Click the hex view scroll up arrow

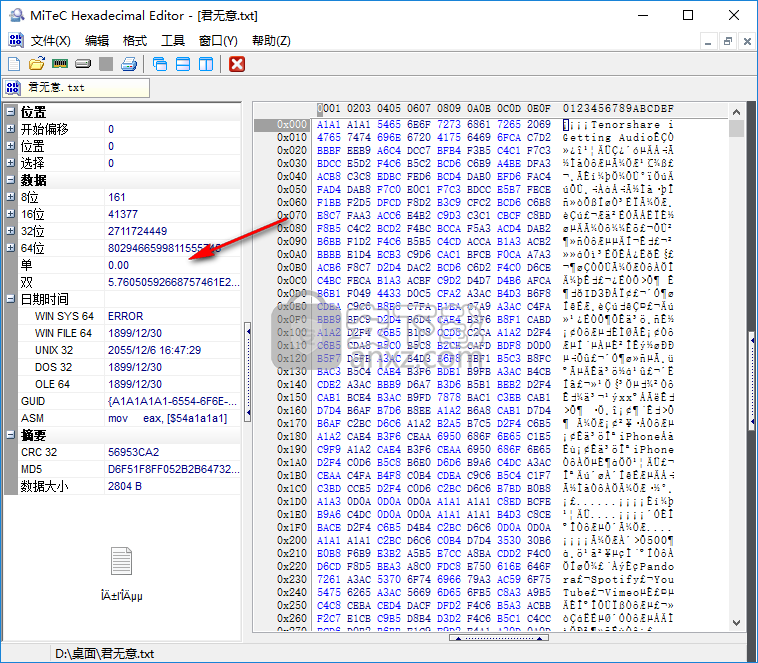pyautogui.click(x=736, y=112)
